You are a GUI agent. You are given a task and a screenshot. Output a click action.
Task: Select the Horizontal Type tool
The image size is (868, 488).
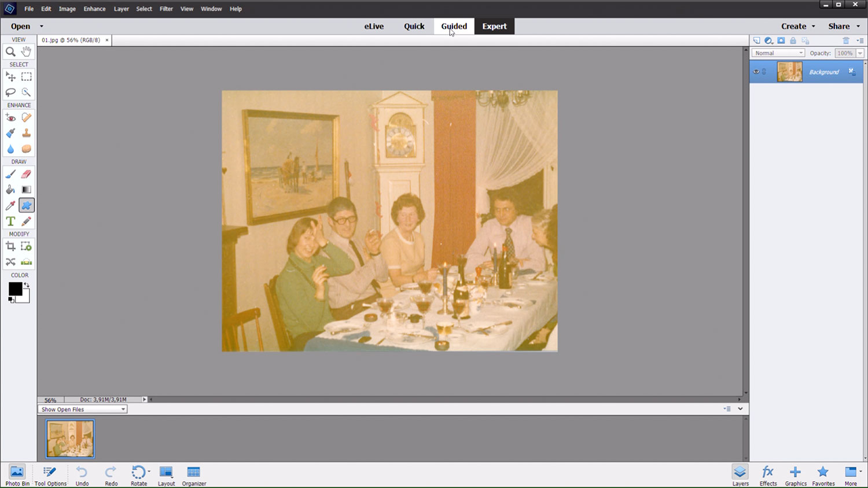(x=10, y=221)
